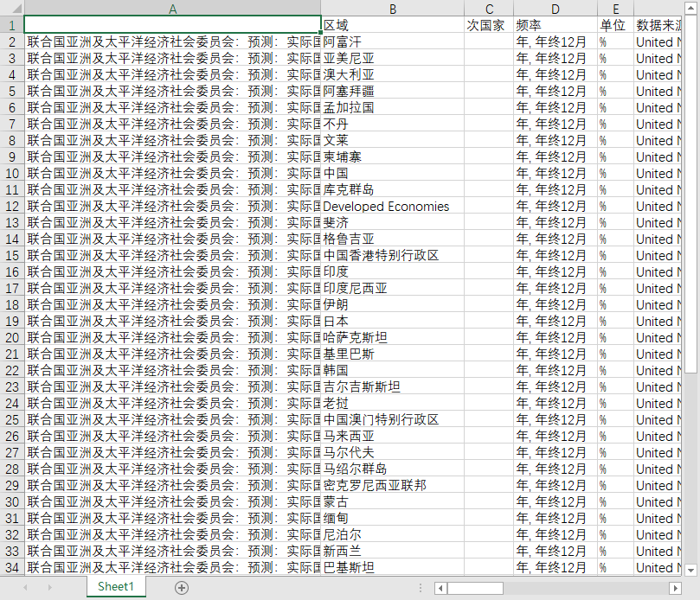The height and width of the screenshot is (600, 700).
Task: Click cell '巴基斯坦'
Action: click(393, 567)
